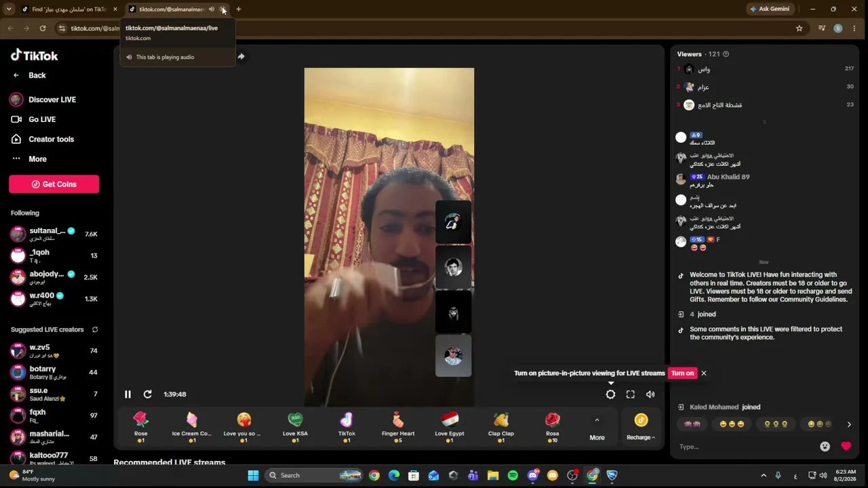Send the TikTok gift
Image resolution: width=868 pixels, height=488 pixels.
point(347,427)
